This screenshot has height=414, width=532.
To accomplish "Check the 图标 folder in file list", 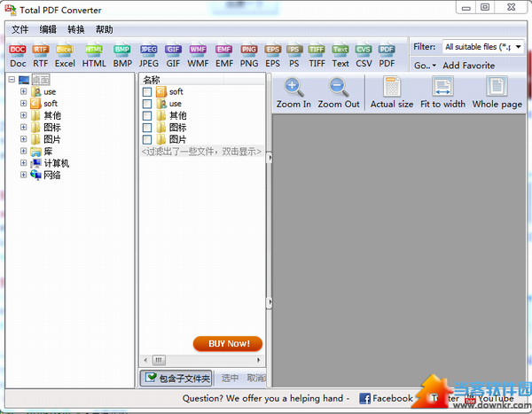I will (x=147, y=128).
